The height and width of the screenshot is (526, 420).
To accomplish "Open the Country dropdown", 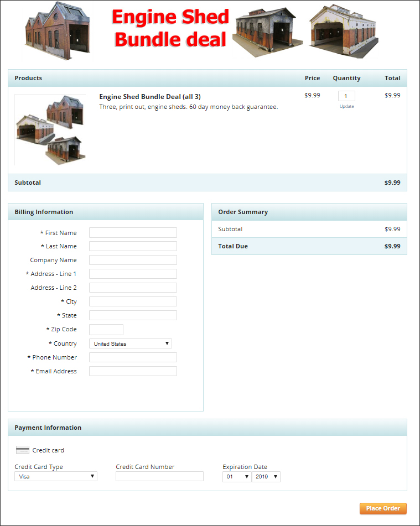I will (131, 343).
